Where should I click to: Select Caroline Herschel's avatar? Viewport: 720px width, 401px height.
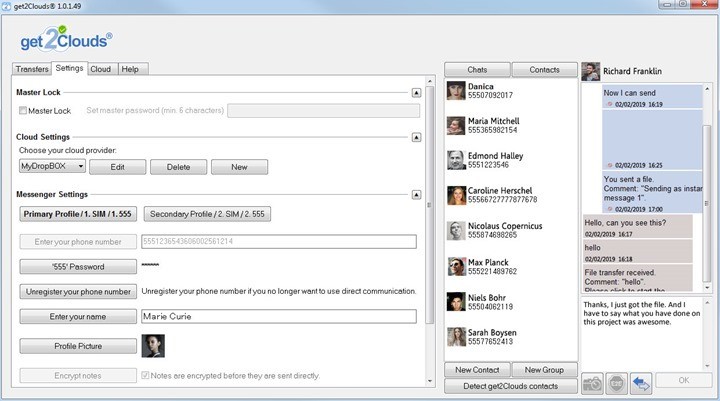[x=456, y=195]
